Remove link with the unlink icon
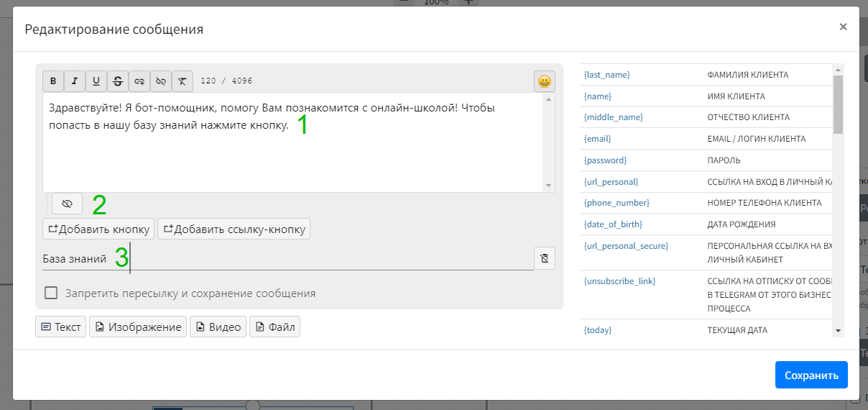This screenshot has height=410, width=868. (161, 81)
